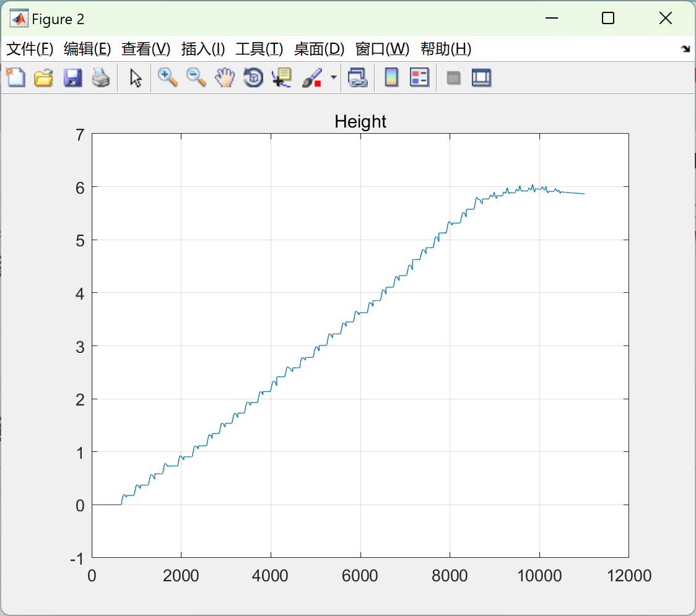Click the MATLAB logo in title bar
The image size is (696, 616).
tap(19, 19)
